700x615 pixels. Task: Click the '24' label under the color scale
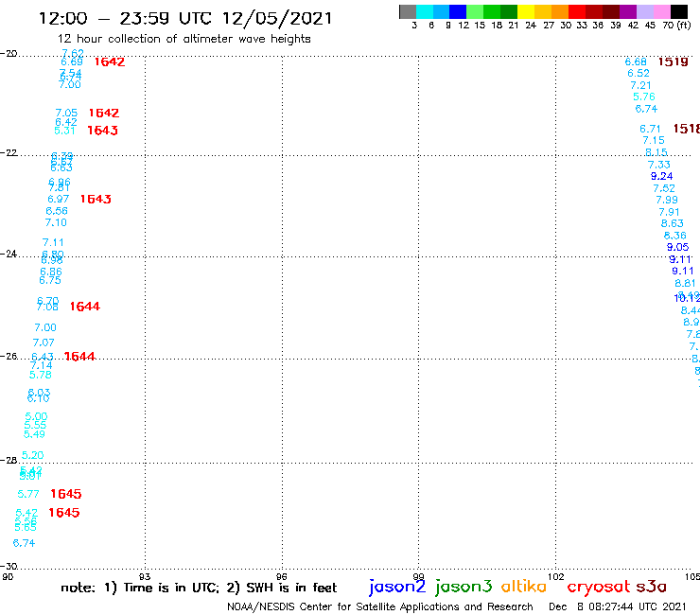531,26
